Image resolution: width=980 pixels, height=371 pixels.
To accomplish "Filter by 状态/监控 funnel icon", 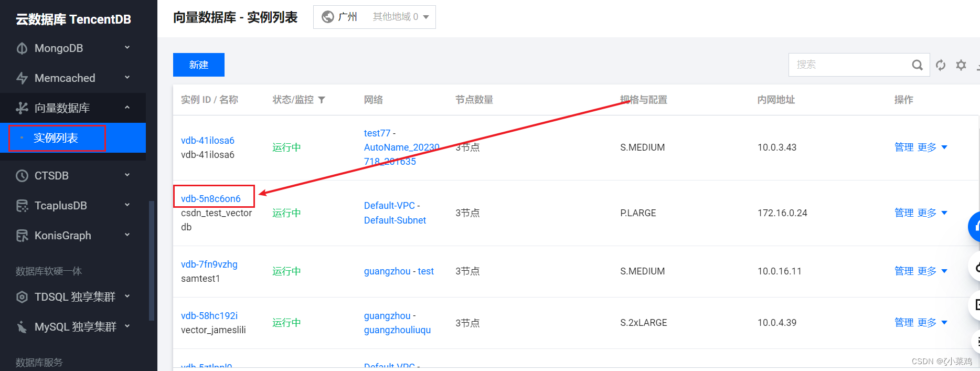I will click(322, 100).
